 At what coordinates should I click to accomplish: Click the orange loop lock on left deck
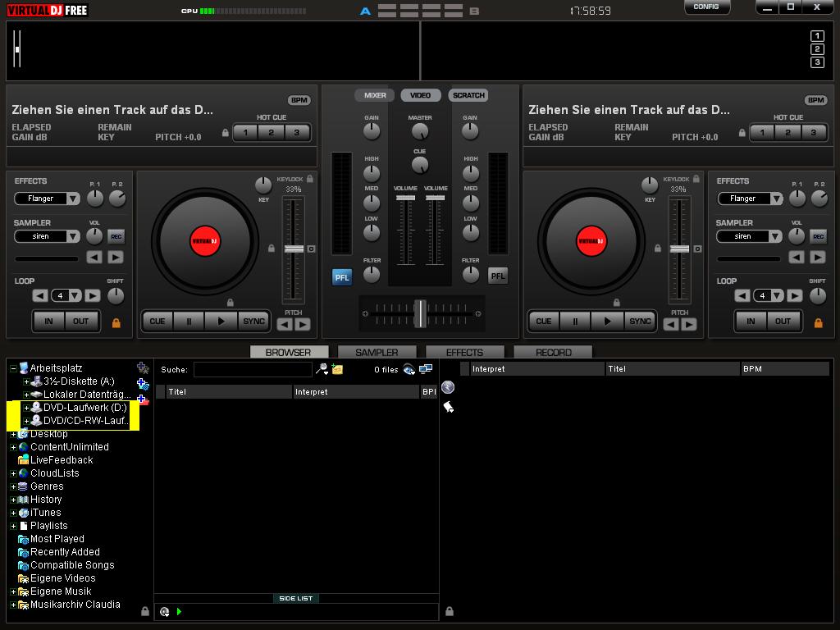pos(116,322)
